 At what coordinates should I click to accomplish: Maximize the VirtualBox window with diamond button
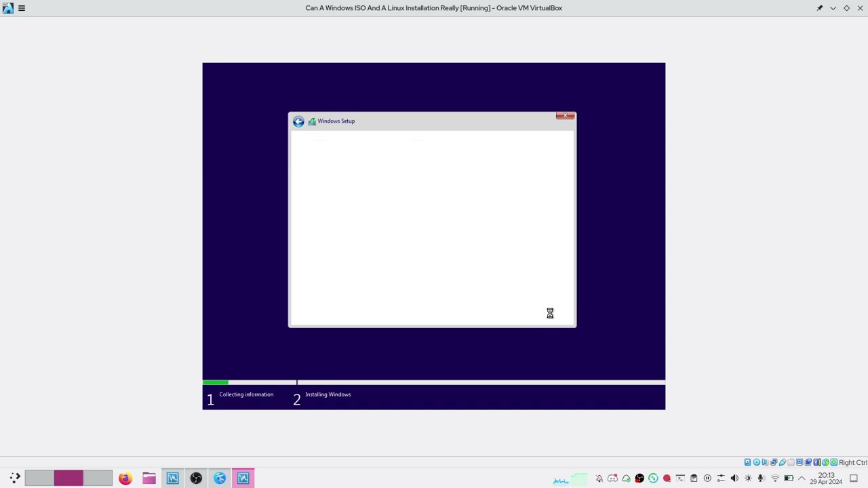click(846, 8)
